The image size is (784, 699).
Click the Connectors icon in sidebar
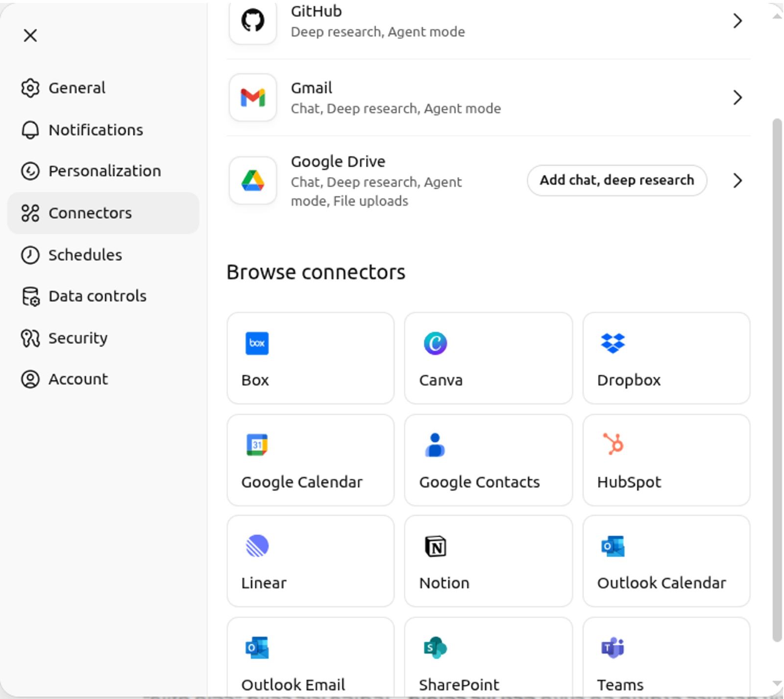tap(30, 213)
